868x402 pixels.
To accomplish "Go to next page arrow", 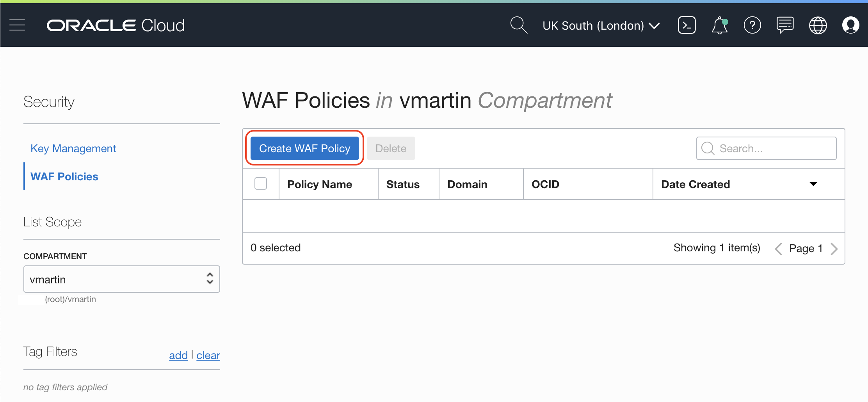I will [x=834, y=249].
